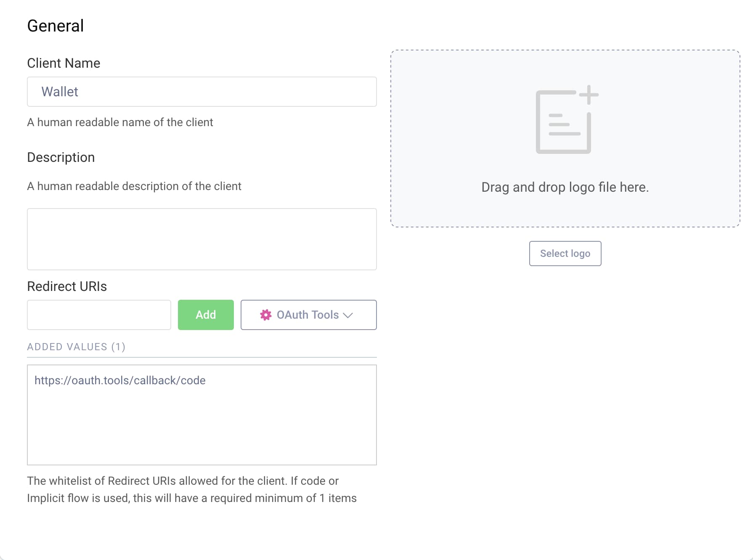Select the text Wallet in Client Name
Image resolution: width=753 pixels, height=560 pixels.
click(x=60, y=92)
